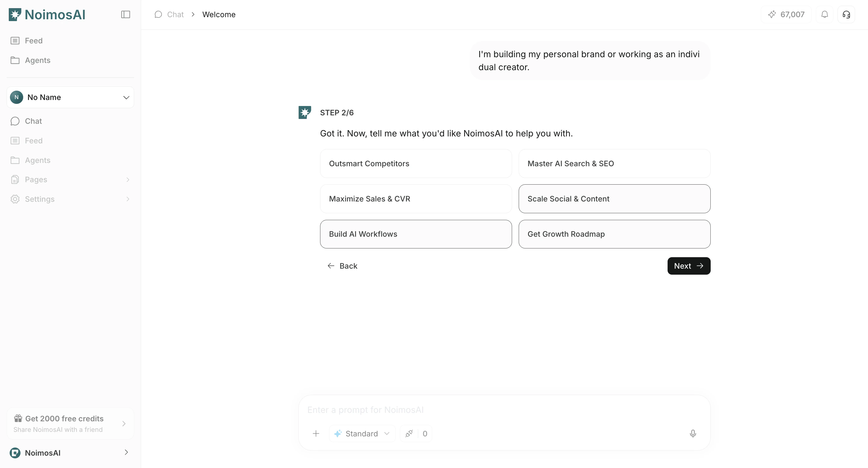The height and width of the screenshot is (468, 868).
Task: View the 67,007 credits balance
Action: click(786, 14)
